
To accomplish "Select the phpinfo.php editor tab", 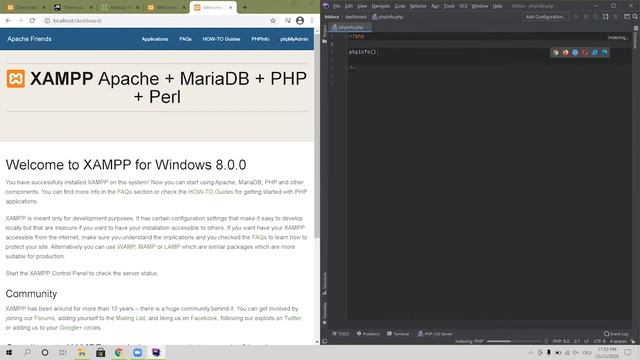I will [x=350, y=27].
